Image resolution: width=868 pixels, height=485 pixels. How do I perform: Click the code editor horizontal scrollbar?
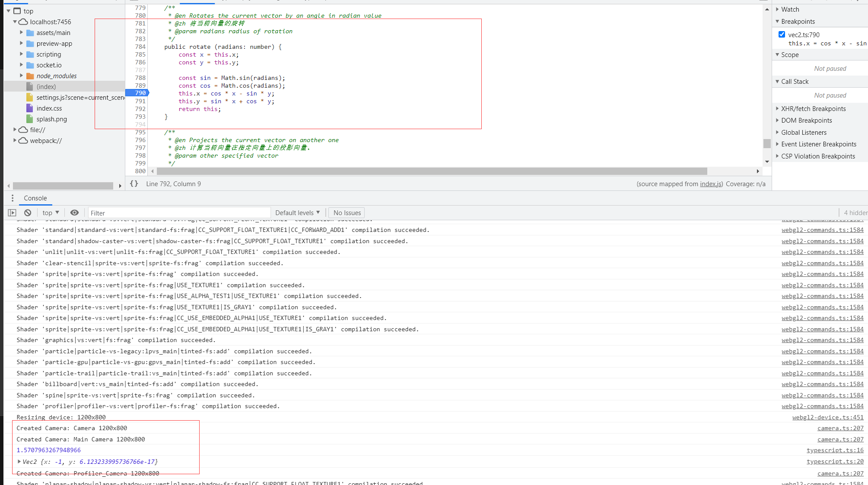[x=431, y=171]
